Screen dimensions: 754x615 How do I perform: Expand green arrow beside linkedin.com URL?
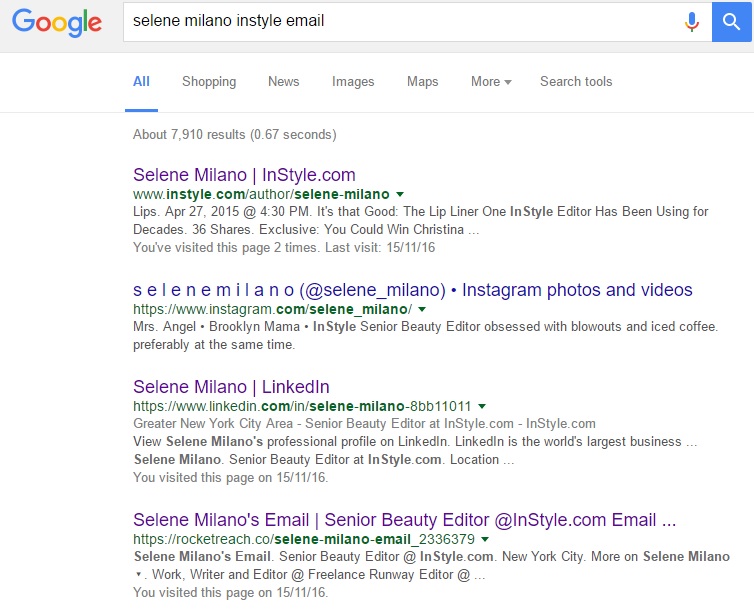(482, 406)
